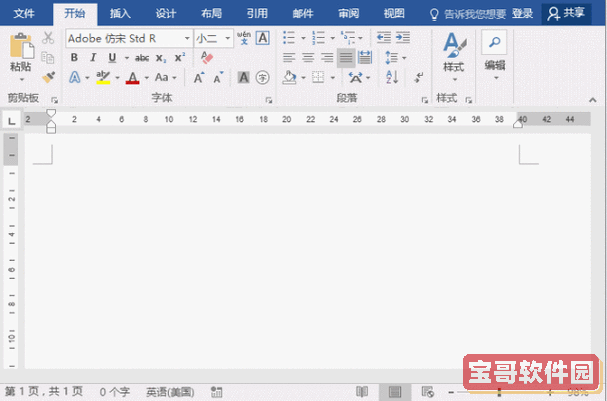Click the 告诉我您想要 search field
Image resolution: width=607 pixels, height=401 pixels.
[475, 14]
